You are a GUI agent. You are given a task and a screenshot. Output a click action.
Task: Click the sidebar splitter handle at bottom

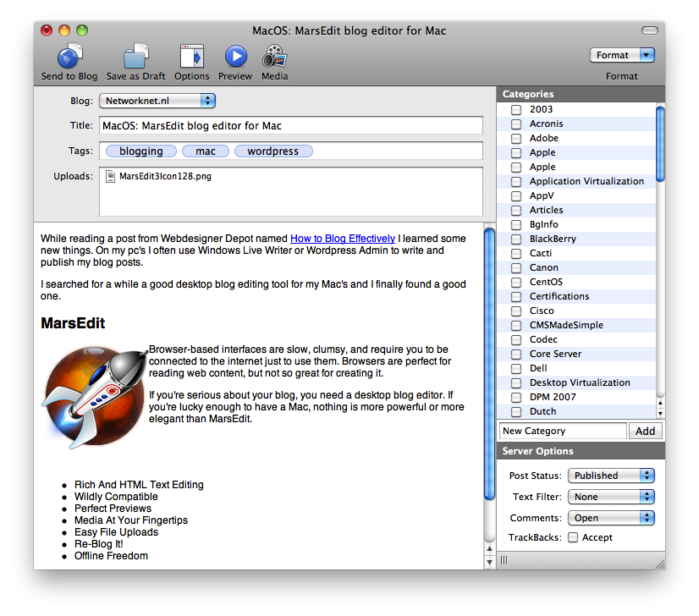click(x=504, y=560)
